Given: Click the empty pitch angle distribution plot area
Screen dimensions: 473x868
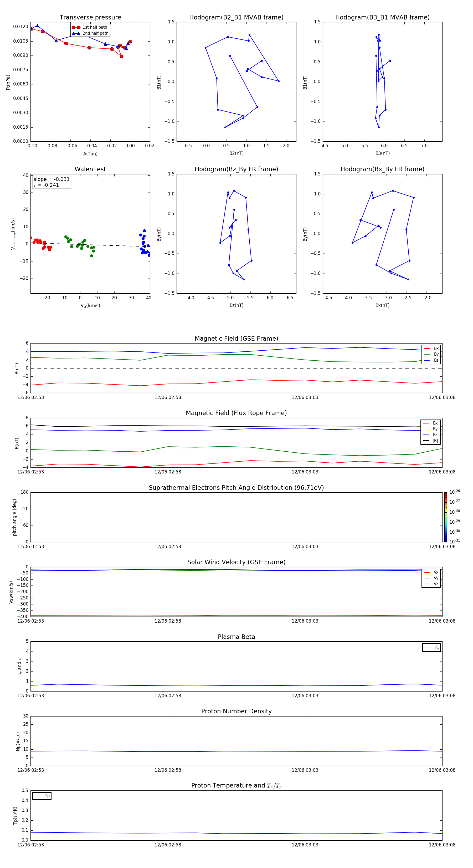Looking at the screenshot, I should click(236, 517).
